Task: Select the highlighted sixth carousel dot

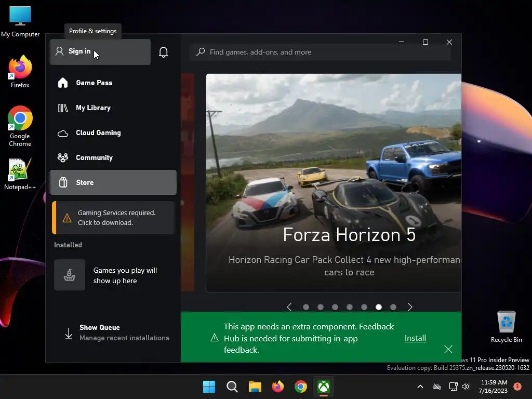Action: [379, 307]
